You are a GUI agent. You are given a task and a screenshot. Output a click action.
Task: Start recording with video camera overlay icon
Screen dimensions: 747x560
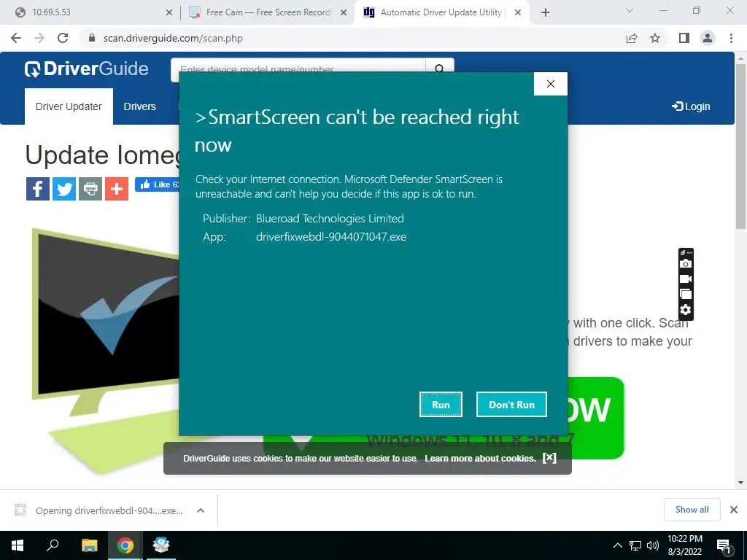click(x=686, y=279)
